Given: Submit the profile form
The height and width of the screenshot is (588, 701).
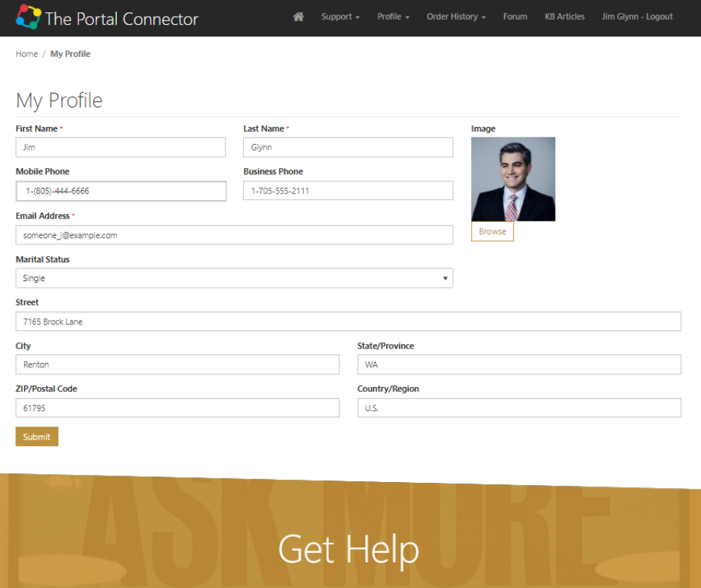Looking at the screenshot, I should (37, 436).
